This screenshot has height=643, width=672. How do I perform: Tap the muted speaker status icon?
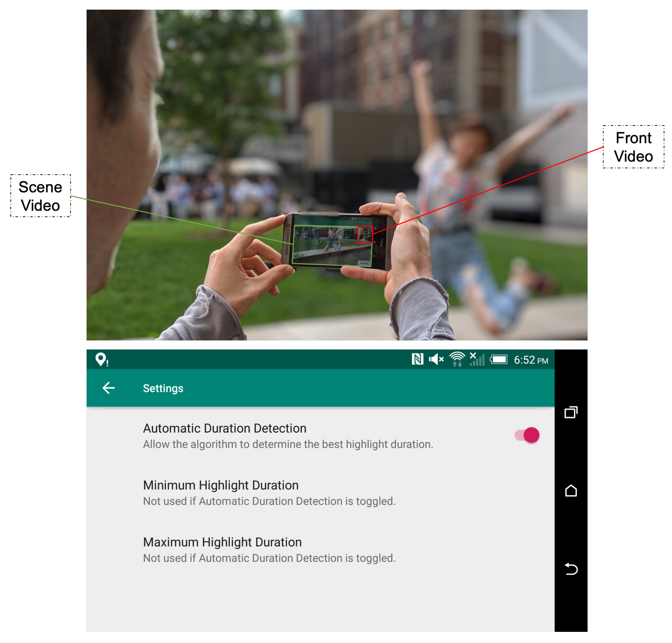pyautogui.click(x=436, y=359)
